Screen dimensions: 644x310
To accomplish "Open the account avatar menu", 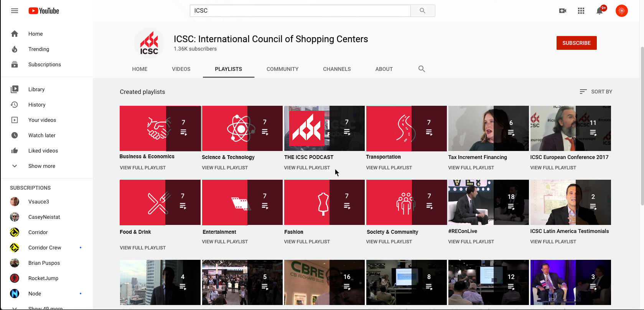I will [622, 11].
